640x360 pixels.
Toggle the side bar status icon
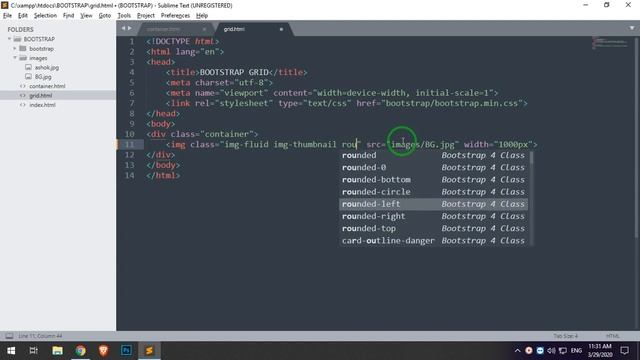click(x=9, y=336)
